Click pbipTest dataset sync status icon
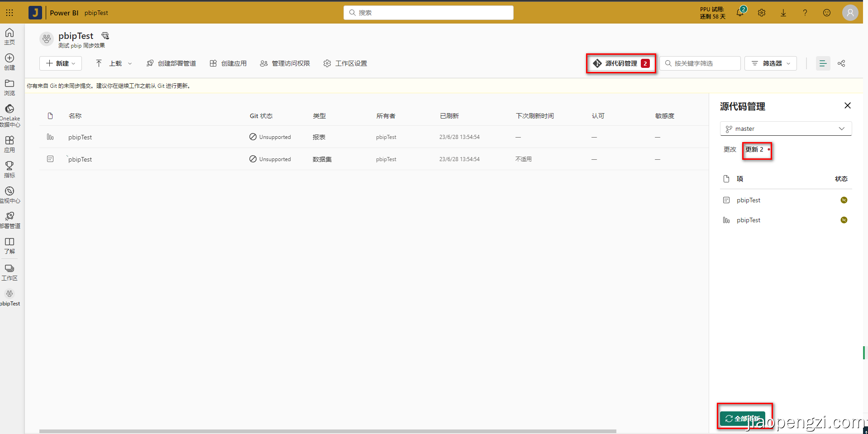Image resolution: width=868 pixels, height=434 pixels. (844, 200)
